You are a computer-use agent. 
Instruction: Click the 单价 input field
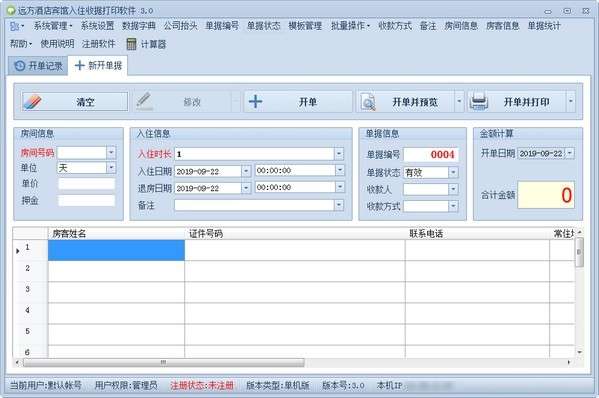tap(86, 184)
